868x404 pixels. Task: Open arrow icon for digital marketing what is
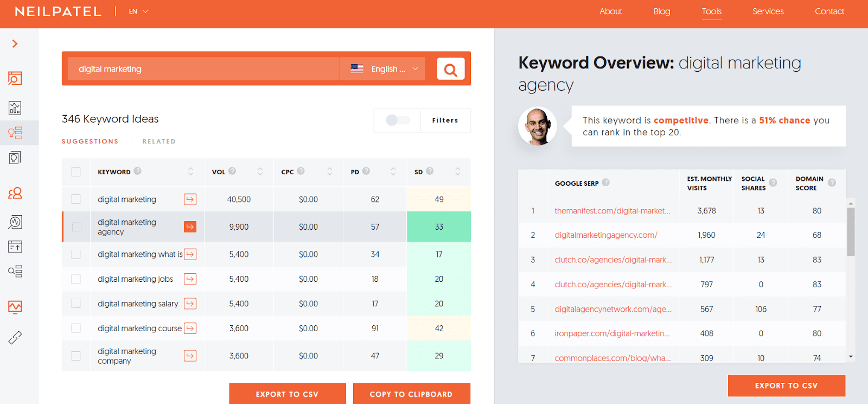(190, 254)
